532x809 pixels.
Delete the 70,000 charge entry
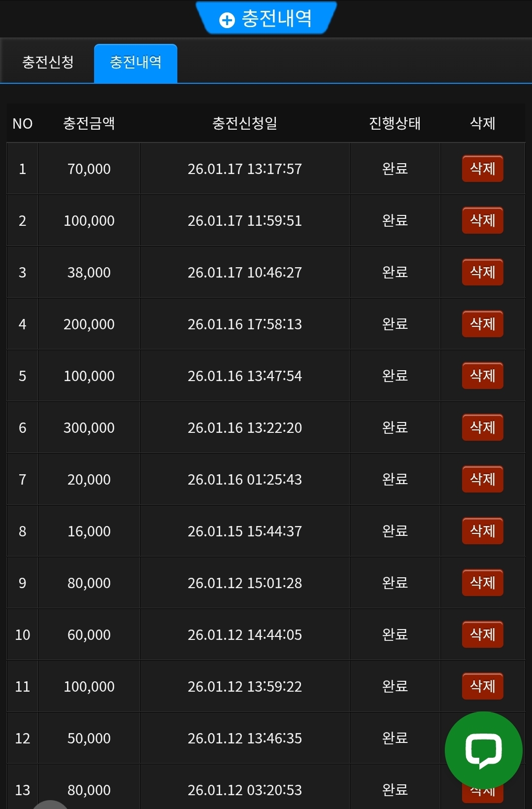pyautogui.click(x=482, y=169)
